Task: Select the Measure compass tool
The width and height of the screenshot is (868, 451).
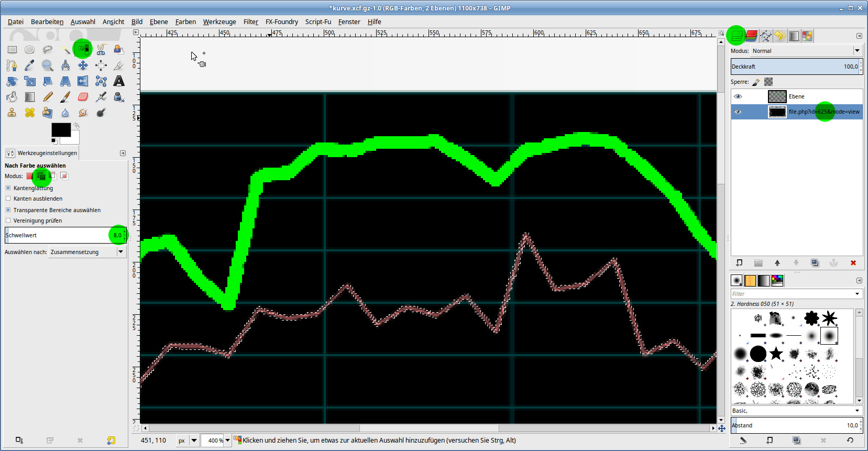Action: (65, 65)
